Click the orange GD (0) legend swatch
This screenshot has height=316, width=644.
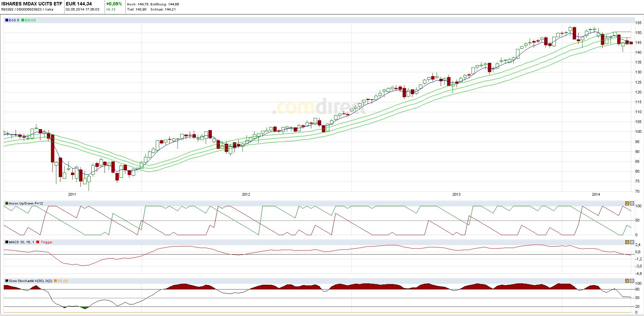(x=55, y=281)
